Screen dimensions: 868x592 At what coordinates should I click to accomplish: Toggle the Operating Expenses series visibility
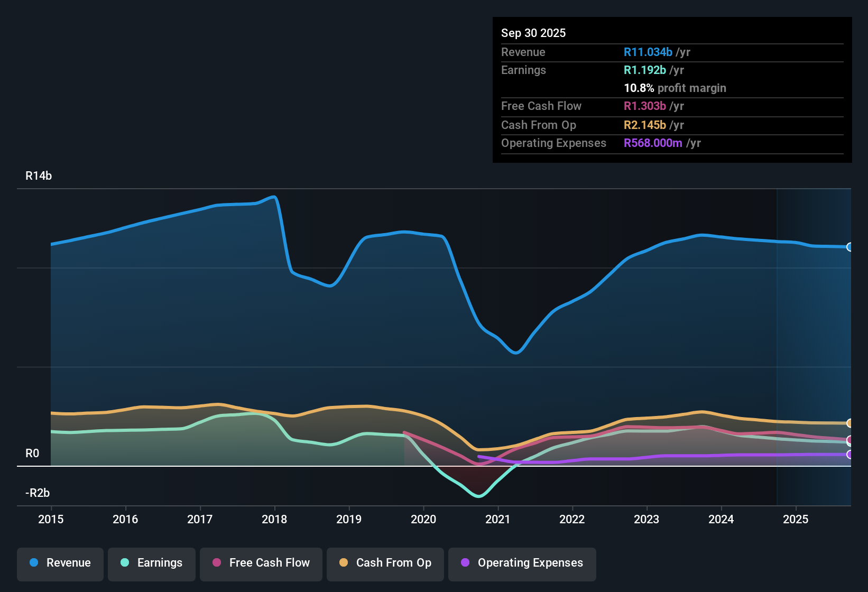tap(522, 563)
